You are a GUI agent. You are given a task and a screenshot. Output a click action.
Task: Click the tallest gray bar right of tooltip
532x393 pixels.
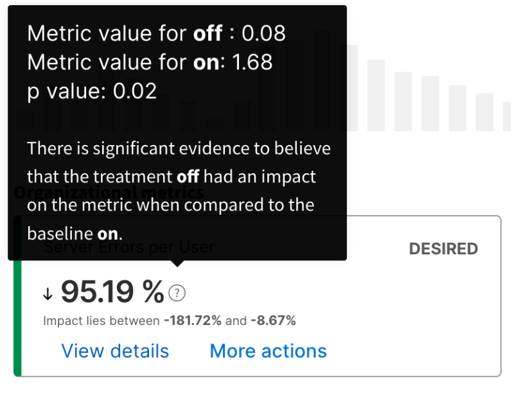[376, 95]
